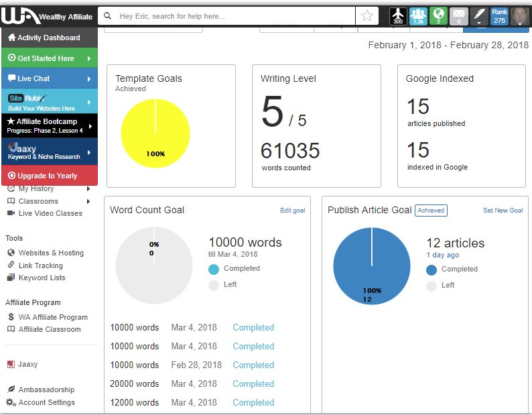Click the Edit goal link
This screenshot has width=532, height=415.
point(292,211)
